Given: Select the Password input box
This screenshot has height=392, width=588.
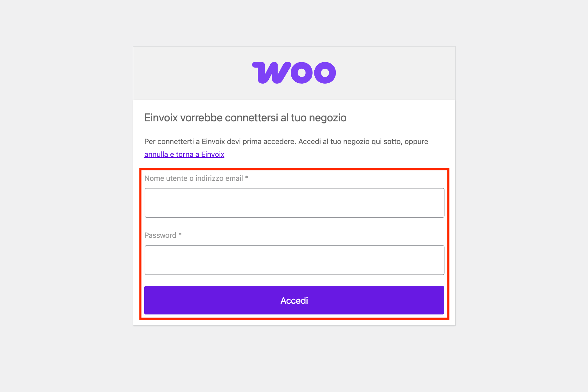Looking at the screenshot, I should [x=294, y=260].
